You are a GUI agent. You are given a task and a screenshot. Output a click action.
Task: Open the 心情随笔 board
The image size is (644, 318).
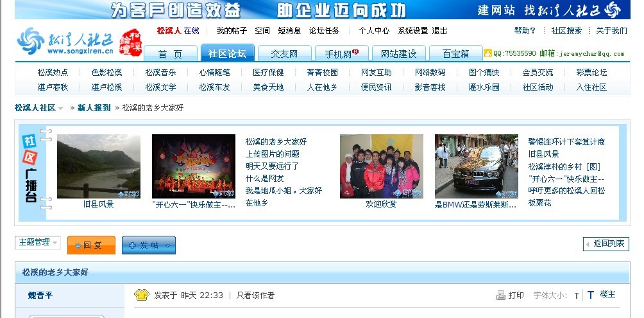215,73
